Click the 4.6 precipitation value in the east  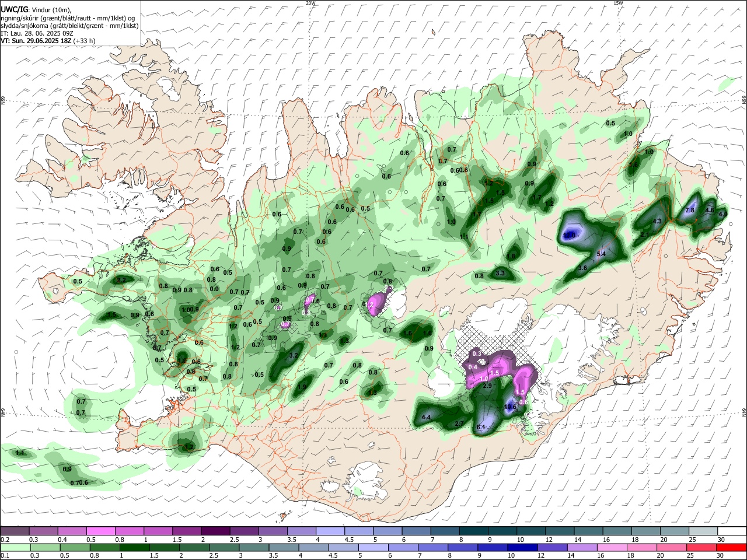pos(710,210)
